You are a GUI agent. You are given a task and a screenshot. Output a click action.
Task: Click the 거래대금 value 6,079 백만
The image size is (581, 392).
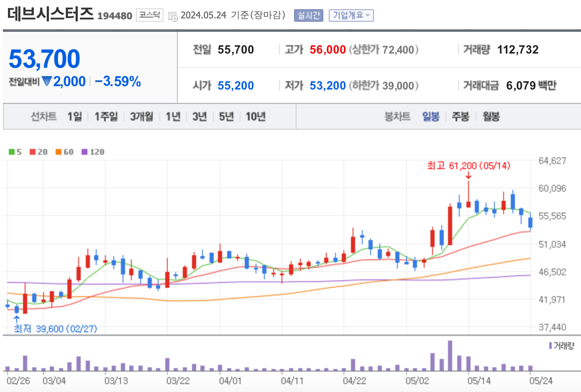(531, 86)
